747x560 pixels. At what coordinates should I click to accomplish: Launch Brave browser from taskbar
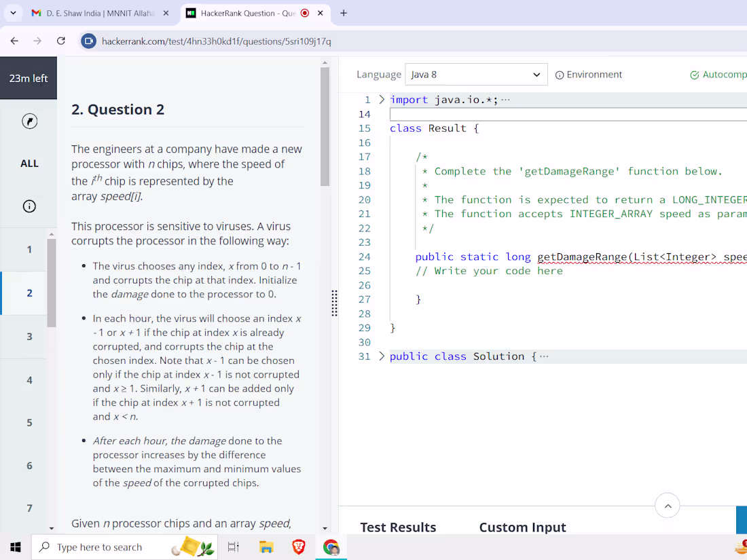299,546
